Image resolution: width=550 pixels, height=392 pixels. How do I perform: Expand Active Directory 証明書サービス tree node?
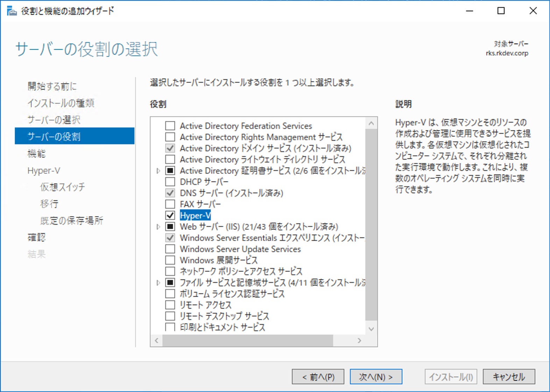pos(158,171)
